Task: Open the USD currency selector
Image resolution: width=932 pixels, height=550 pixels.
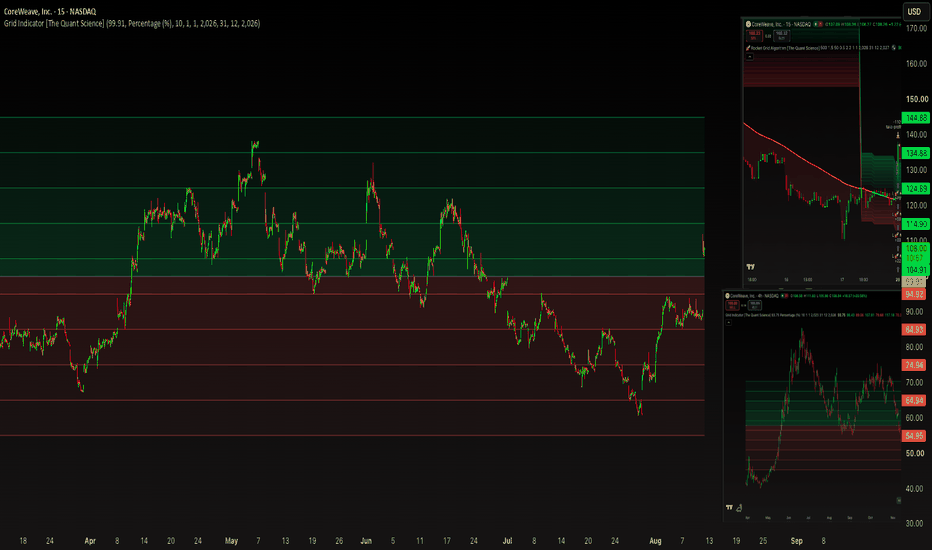Action: pos(914,11)
